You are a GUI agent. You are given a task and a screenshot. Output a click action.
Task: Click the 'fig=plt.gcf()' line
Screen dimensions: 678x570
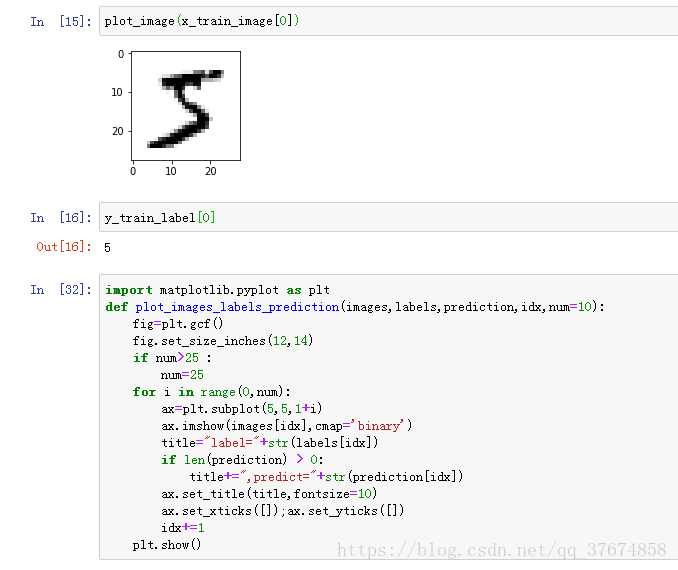click(178, 324)
